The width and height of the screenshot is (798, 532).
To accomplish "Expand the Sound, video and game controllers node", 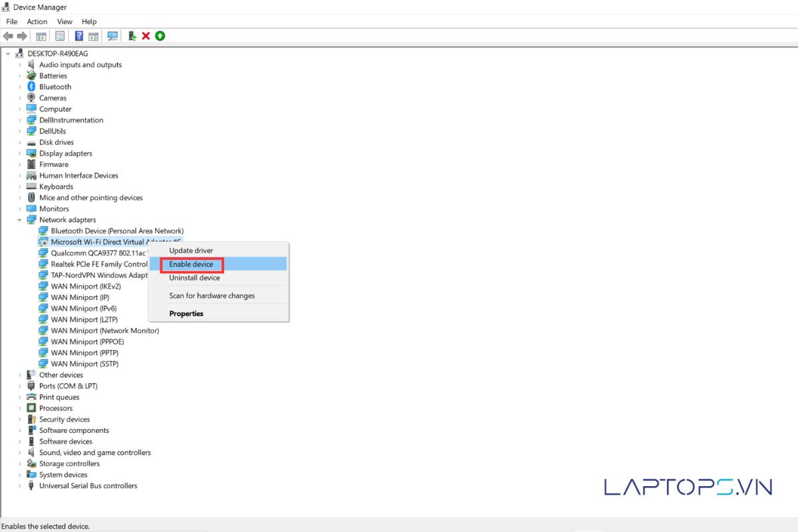I will tap(20, 453).
